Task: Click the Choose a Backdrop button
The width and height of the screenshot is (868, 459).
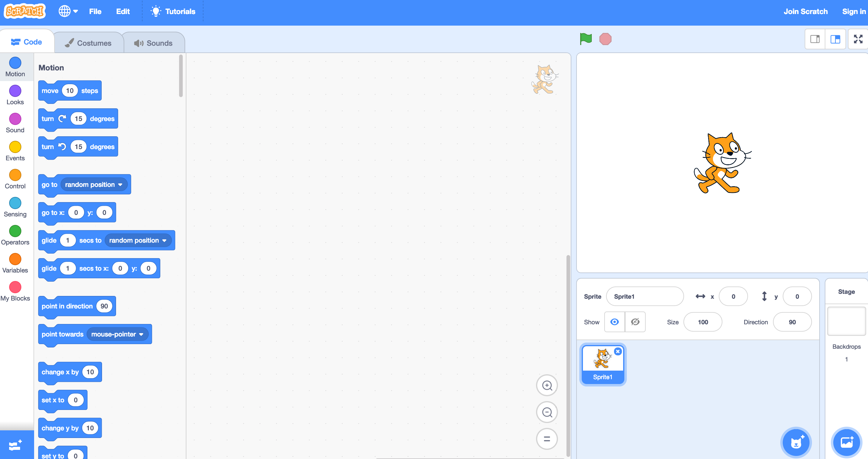Action: pyautogui.click(x=846, y=442)
